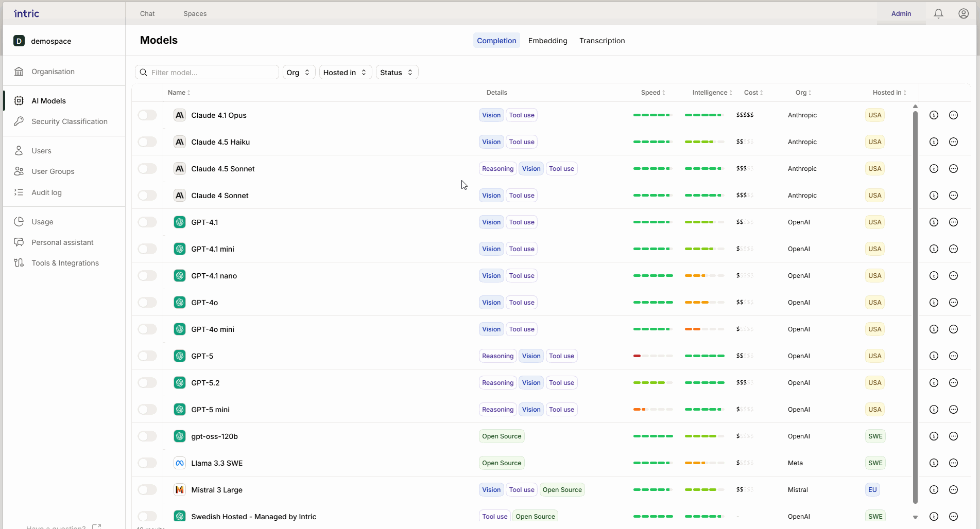Expand the Status filter dropdown
Screen dimensions: 980x529
point(397,73)
